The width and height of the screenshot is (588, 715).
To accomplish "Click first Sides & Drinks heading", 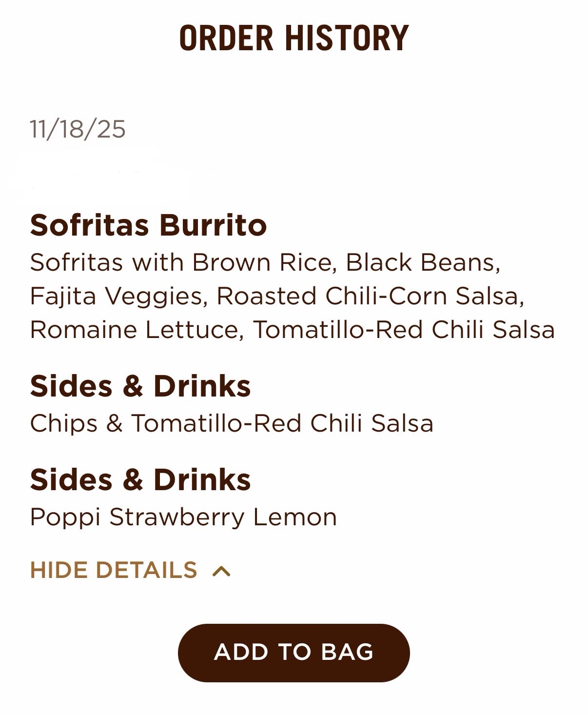I will click(140, 386).
